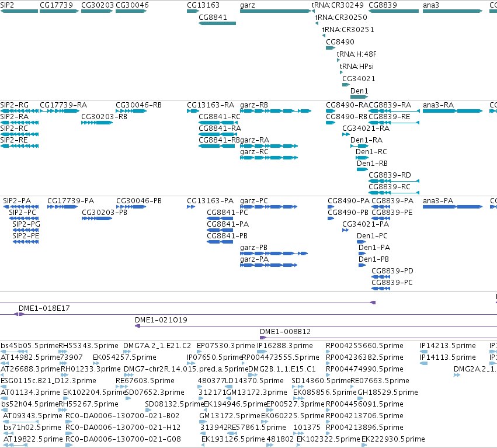
Task: Click the CG8490 gene label
Action: pyautogui.click(x=340, y=42)
